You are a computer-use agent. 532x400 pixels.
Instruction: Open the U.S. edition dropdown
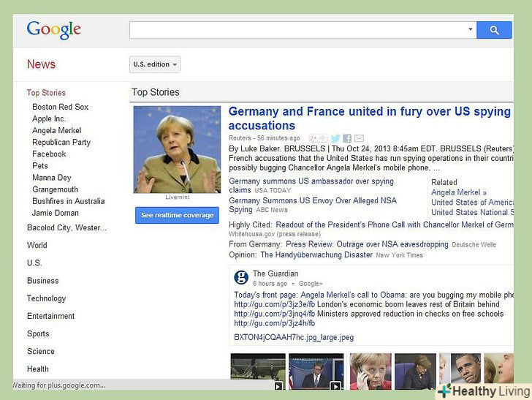pos(155,64)
